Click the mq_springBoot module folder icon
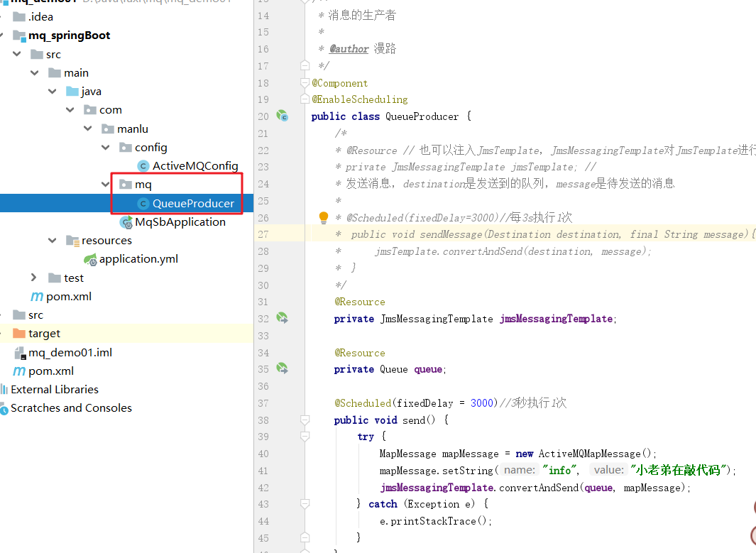Image resolution: width=756 pixels, height=553 pixels. pyautogui.click(x=19, y=35)
